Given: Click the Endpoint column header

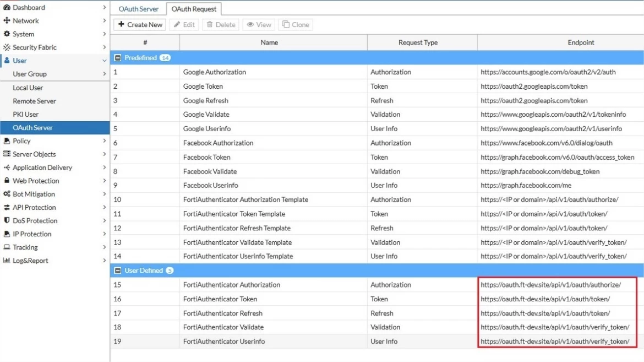Looking at the screenshot, I should pyautogui.click(x=561, y=42).
